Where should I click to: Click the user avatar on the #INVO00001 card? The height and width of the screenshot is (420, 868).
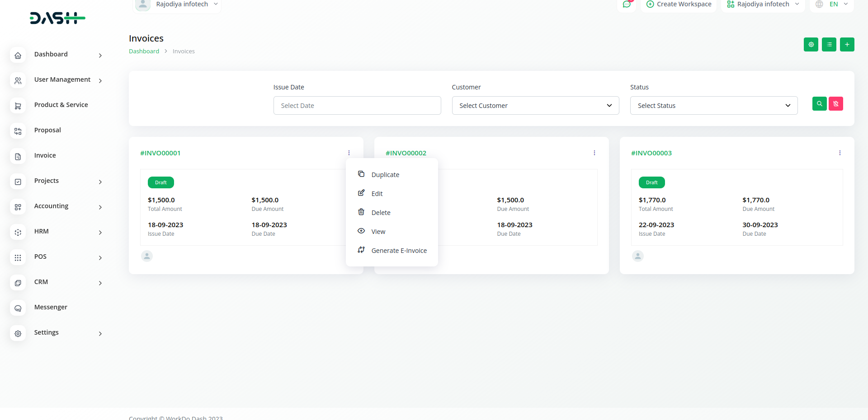pyautogui.click(x=147, y=256)
